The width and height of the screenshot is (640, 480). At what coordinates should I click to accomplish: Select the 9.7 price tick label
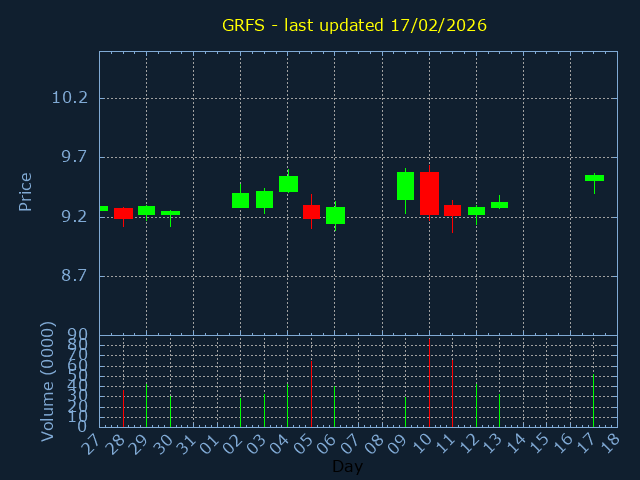click(69, 157)
